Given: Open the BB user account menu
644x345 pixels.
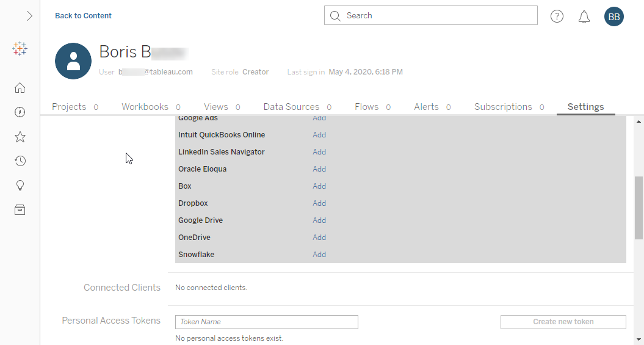Looking at the screenshot, I should pyautogui.click(x=614, y=16).
